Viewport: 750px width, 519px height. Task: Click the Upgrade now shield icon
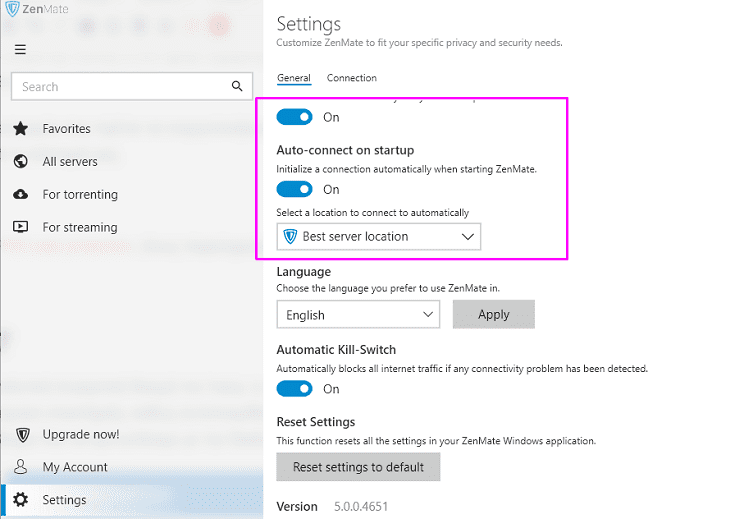(x=22, y=434)
